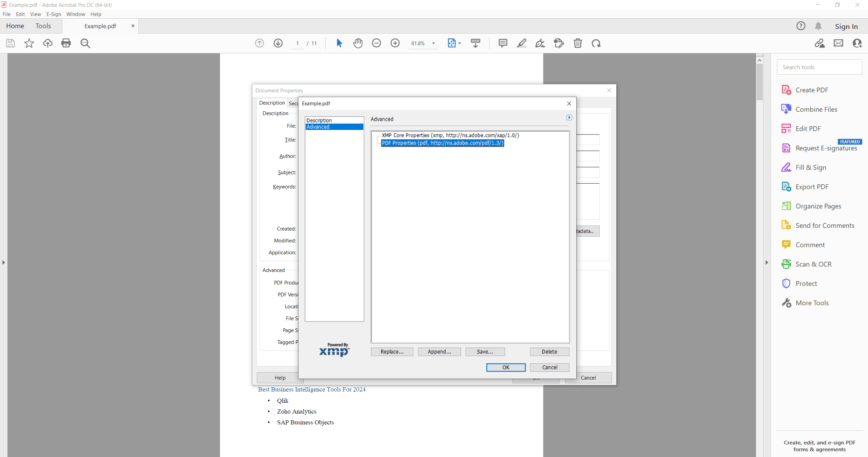The image size is (868, 457).
Task: Switch to the Tools tab
Action: point(43,26)
